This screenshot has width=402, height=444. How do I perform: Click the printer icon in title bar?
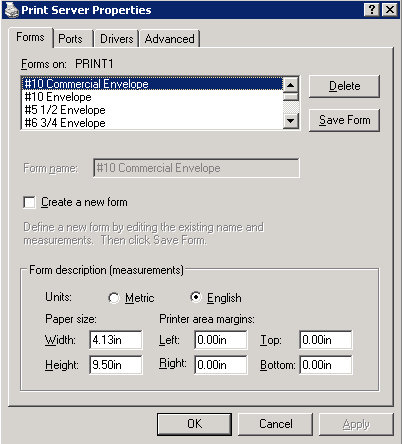pyautogui.click(x=11, y=10)
